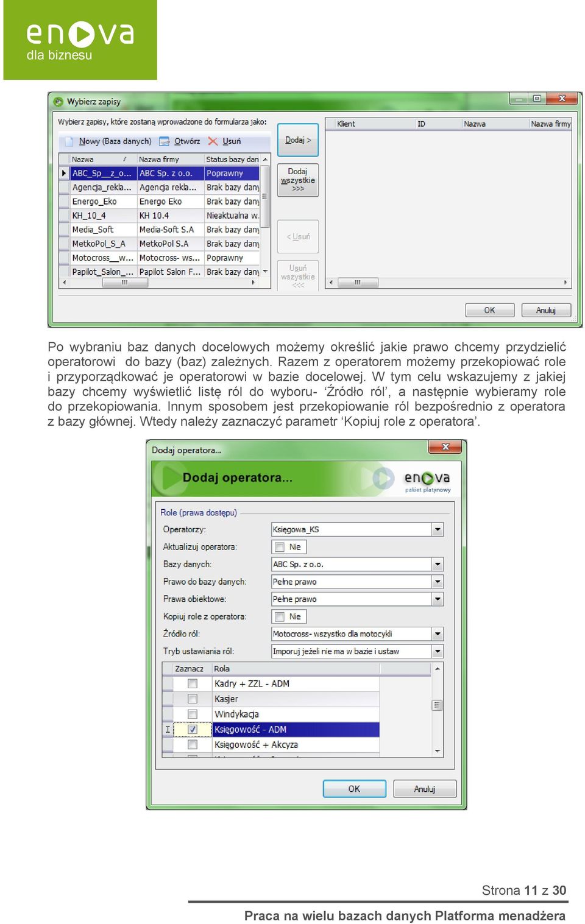Click Anuluj in Wybierz zapisy window
The width and height of the screenshot is (585, 924).
click(x=546, y=310)
